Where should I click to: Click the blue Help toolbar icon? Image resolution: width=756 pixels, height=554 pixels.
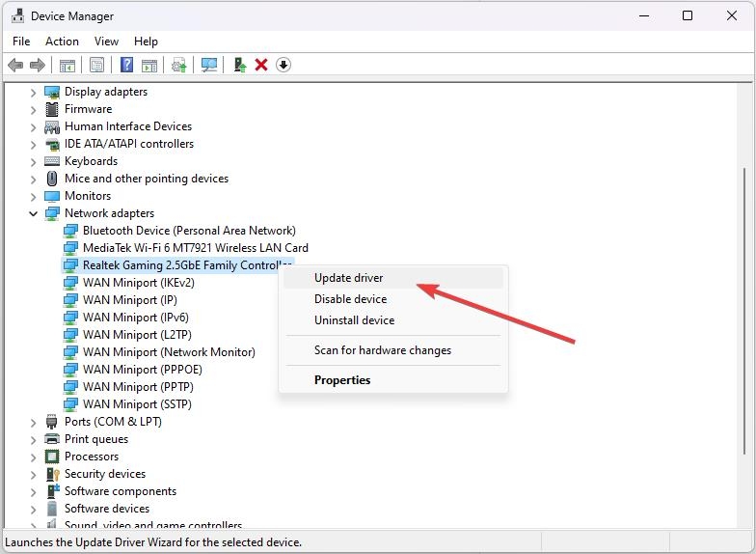(127, 65)
